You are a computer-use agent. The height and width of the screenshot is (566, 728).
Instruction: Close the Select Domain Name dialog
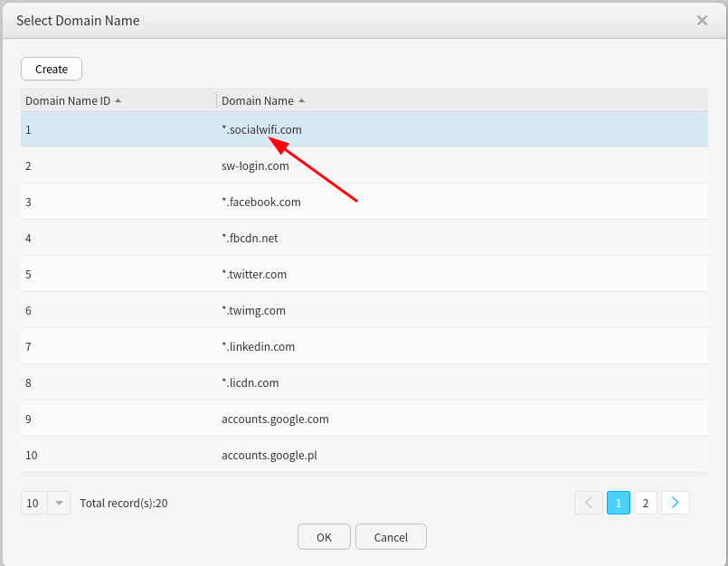(702, 20)
